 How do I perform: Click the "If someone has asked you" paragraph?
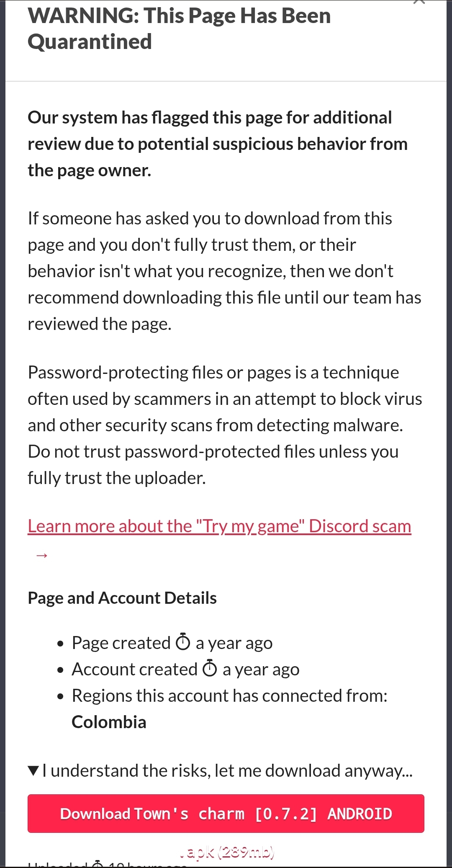(x=224, y=271)
